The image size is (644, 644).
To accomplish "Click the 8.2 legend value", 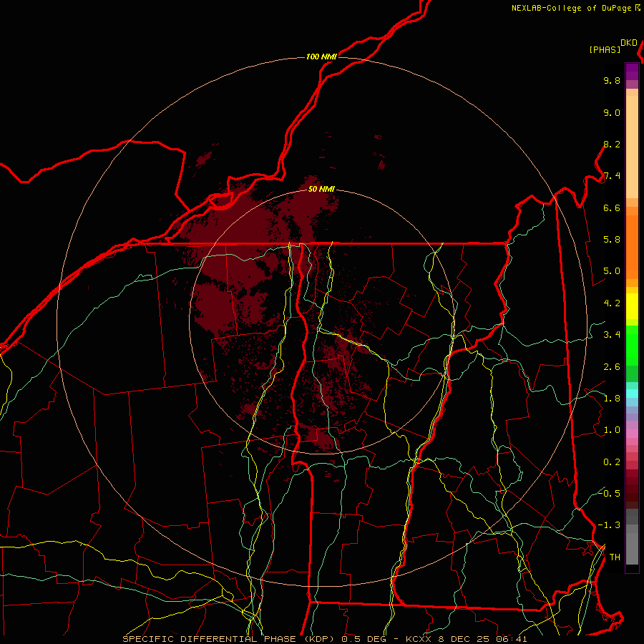I will coord(612,144).
